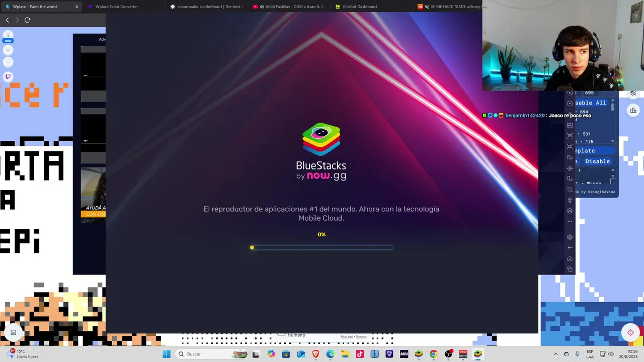This screenshot has width=644, height=362.
Task: Switch to the SE ME HACE TARDE tab
Action: point(449,7)
